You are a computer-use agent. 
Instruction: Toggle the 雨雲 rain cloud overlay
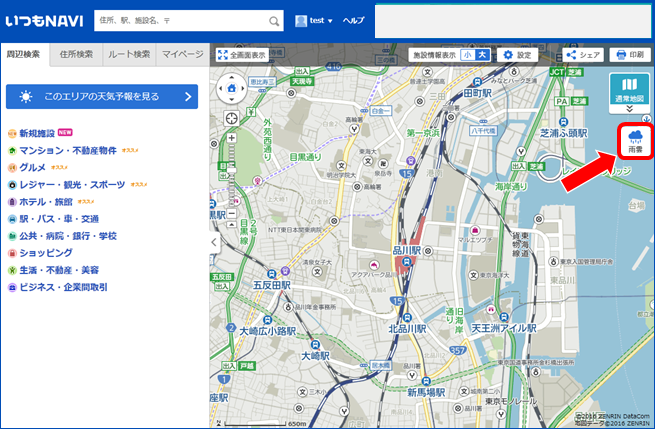635,141
